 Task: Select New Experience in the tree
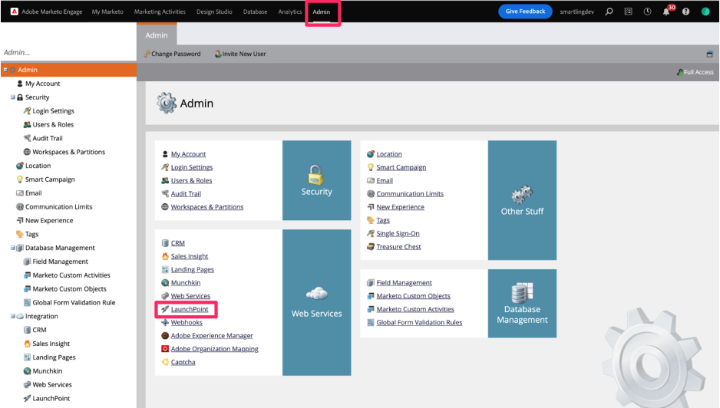49,220
